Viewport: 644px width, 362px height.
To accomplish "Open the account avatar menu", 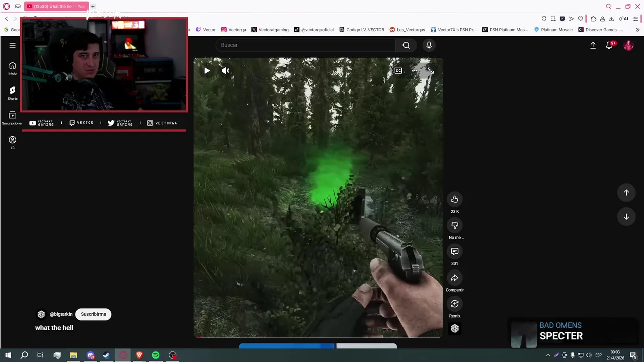I will point(628,45).
